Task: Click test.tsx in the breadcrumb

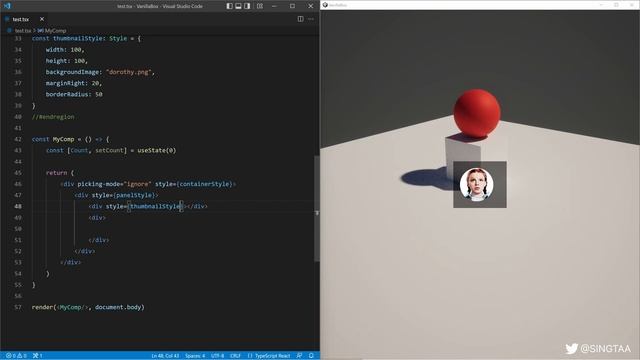Action: 23,31
